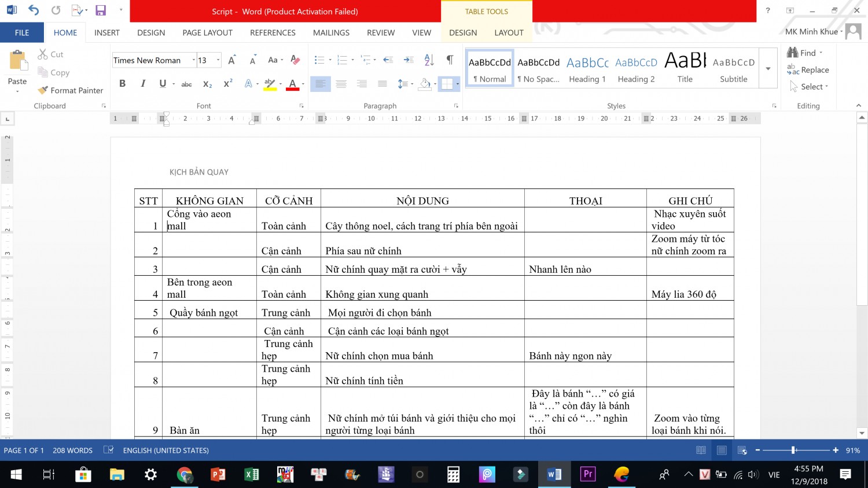Open the FILE backstage menu
Image resolution: width=868 pixels, height=488 pixels.
22,33
